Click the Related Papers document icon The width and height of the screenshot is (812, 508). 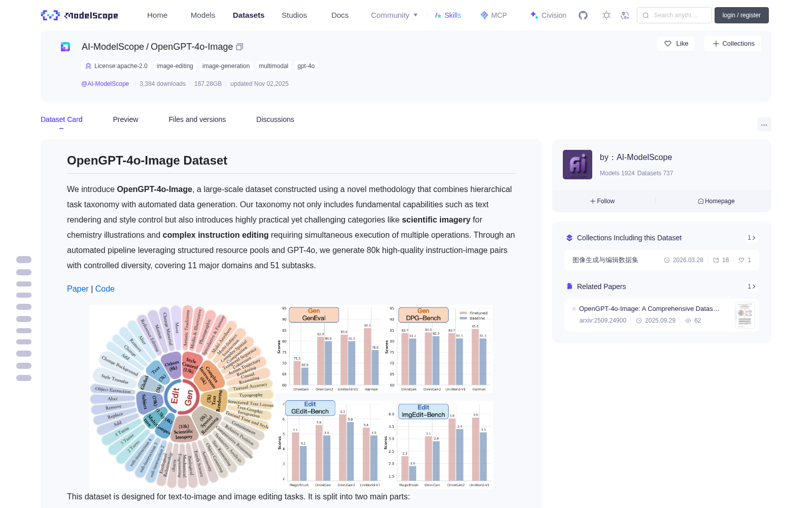[569, 287]
